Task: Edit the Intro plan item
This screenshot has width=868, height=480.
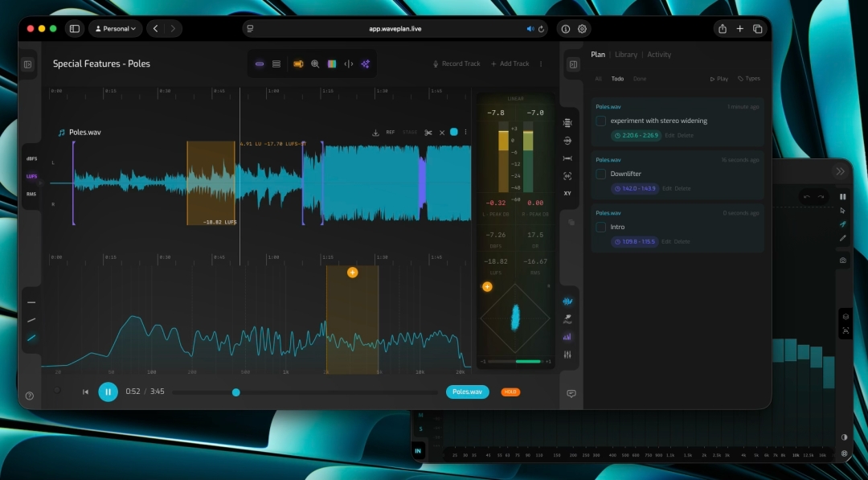Action: tap(666, 241)
